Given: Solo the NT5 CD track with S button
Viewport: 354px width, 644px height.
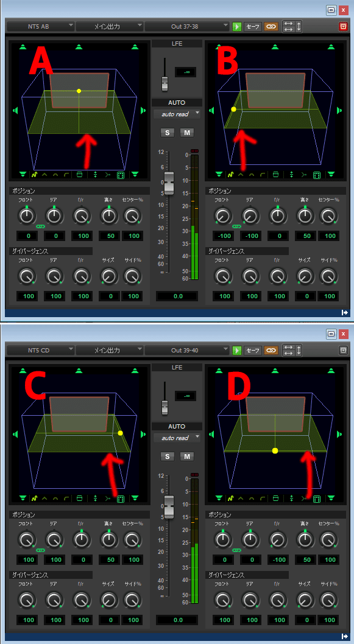Looking at the screenshot, I should click(x=168, y=457).
